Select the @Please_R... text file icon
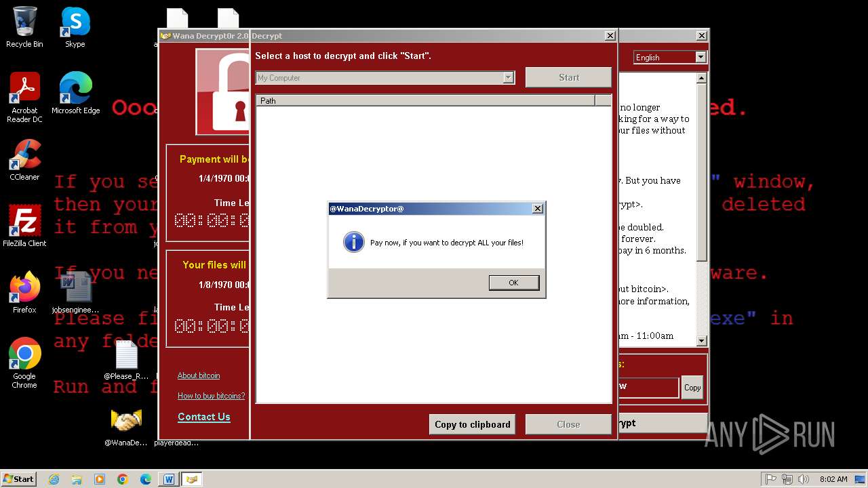Screen dimensions: 868x488 click(126, 360)
